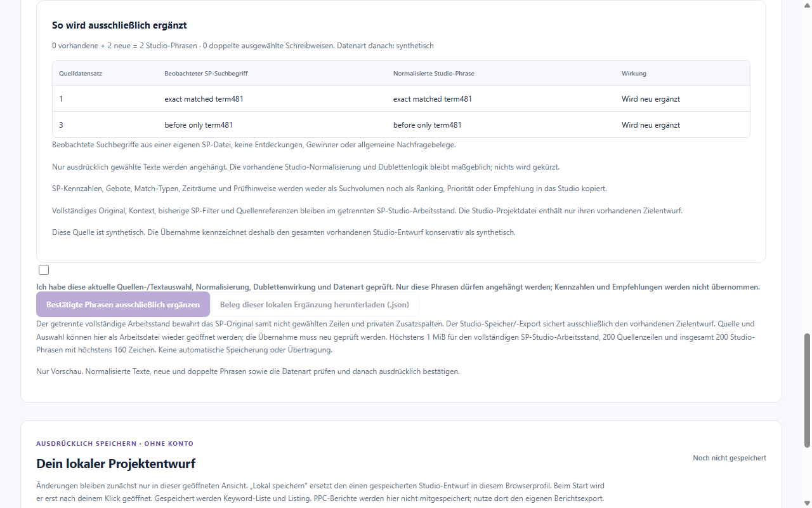Tick the confirmation checkbox above the buttons
Image resolution: width=812 pixels, height=508 pixels.
(44, 270)
